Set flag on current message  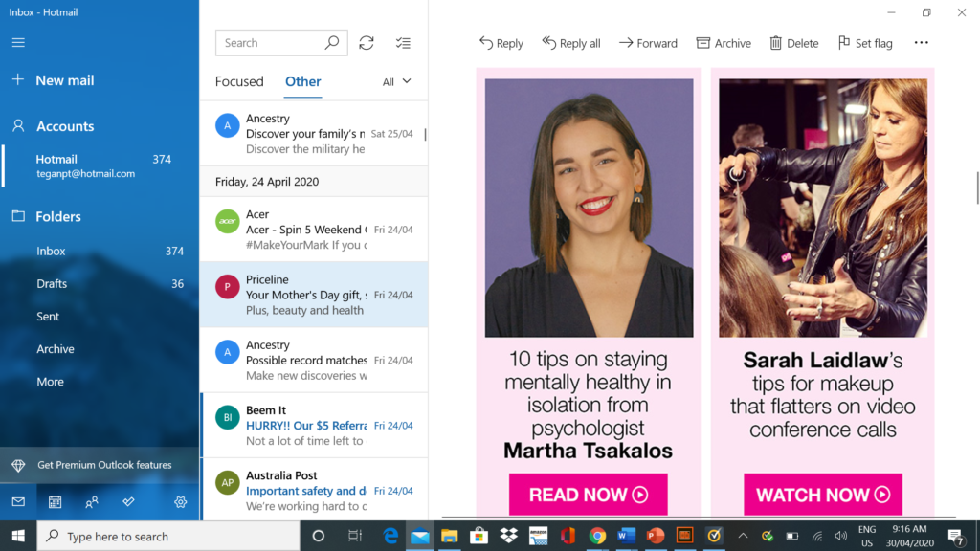pyautogui.click(x=865, y=43)
